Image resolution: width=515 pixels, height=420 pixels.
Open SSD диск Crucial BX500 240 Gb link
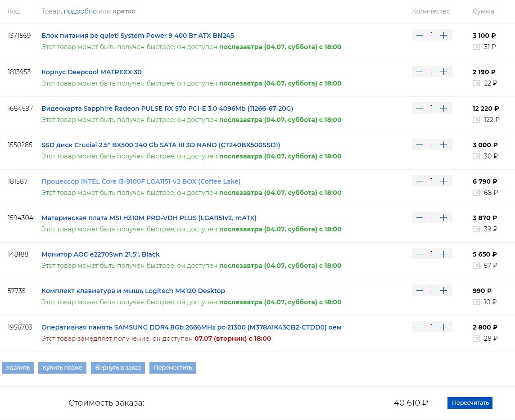161,145
